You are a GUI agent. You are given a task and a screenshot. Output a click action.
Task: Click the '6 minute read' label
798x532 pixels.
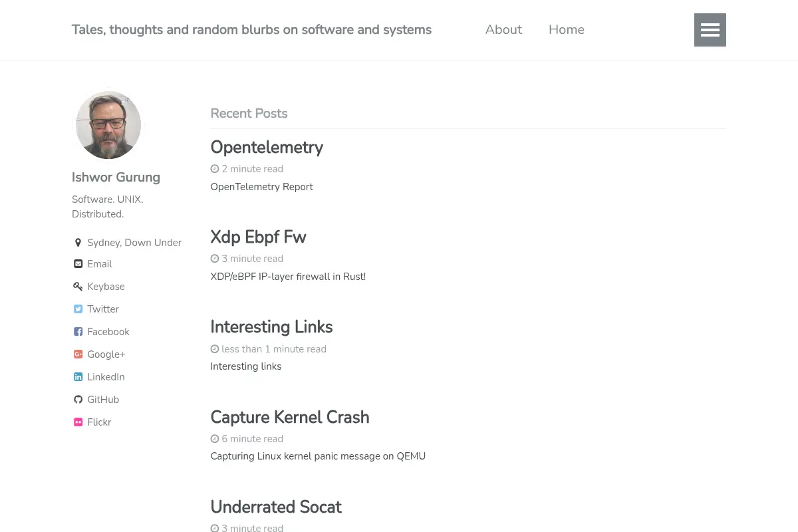click(253, 439)
